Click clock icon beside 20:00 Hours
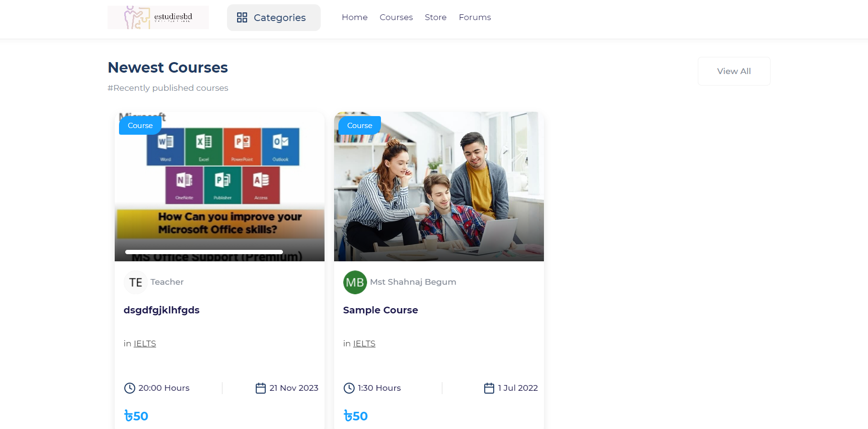This screenshot has height=429, width=868. [x=130, y=388]
